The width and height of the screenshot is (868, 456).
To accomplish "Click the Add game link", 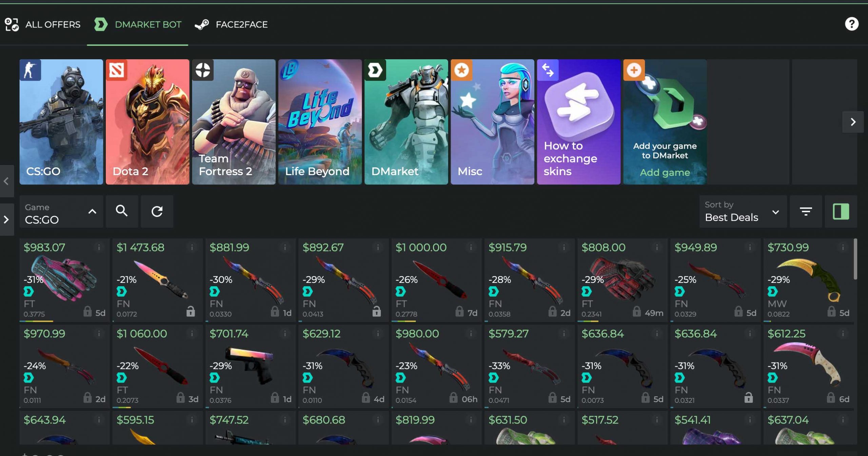I will 665,172.
